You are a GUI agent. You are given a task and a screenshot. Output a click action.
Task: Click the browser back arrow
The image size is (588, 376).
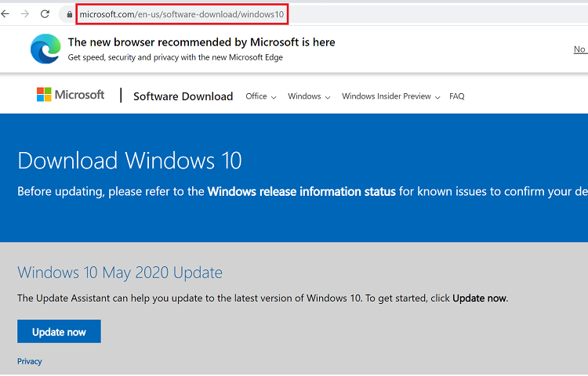coord(5,14)
